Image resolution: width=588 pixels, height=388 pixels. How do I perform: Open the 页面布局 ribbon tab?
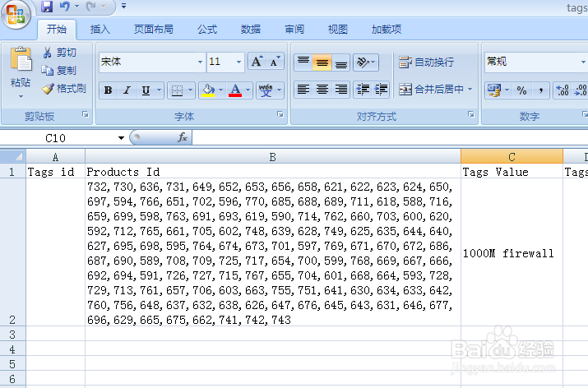click(x=154, y=30)
